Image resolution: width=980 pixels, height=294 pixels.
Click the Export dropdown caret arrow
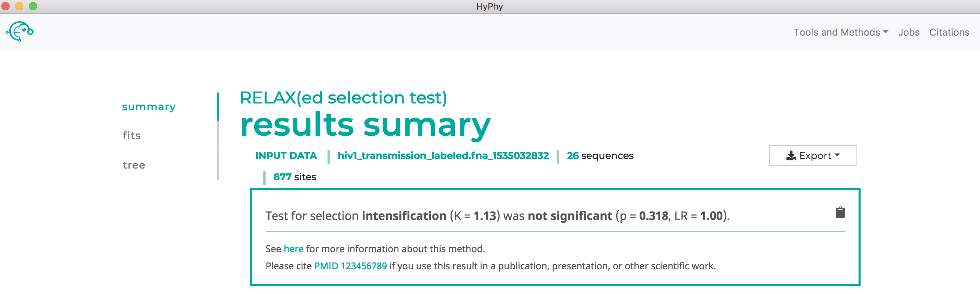click(x=837, y=155)
